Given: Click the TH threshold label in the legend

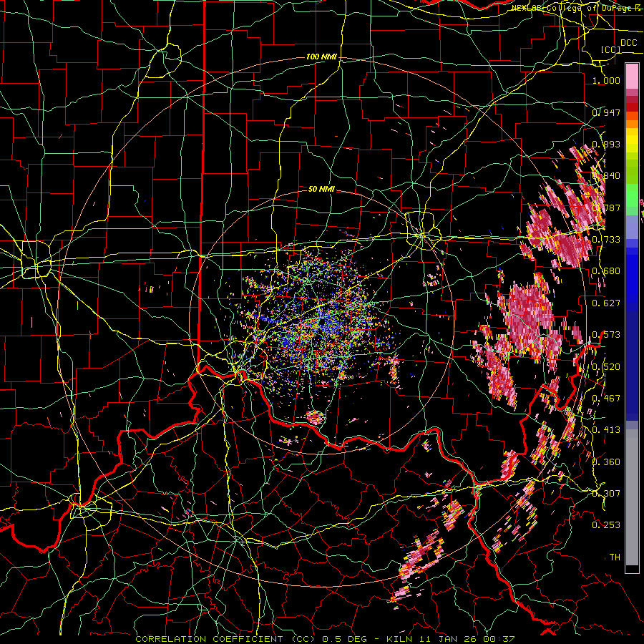Looking at the screenshot, I should point(615,557).
